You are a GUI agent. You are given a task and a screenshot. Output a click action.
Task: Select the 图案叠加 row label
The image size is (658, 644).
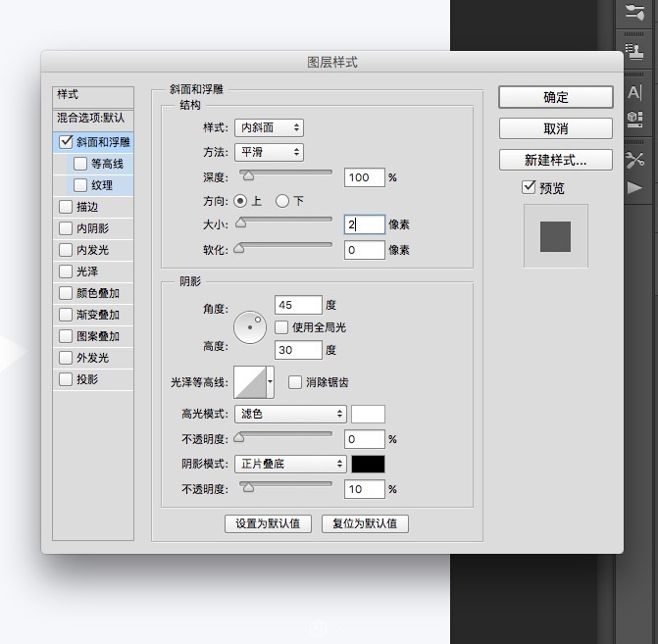[x=98, y=336]
